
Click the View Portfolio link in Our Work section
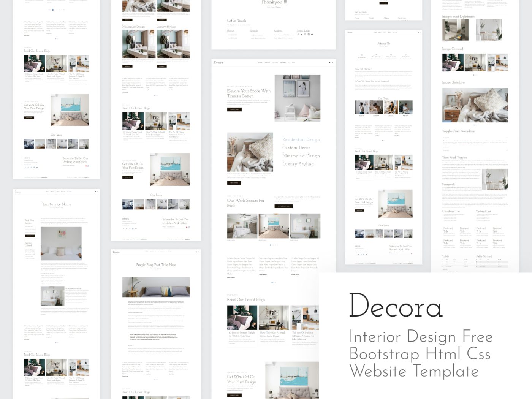pyautogui.click(x=284, y=206)
